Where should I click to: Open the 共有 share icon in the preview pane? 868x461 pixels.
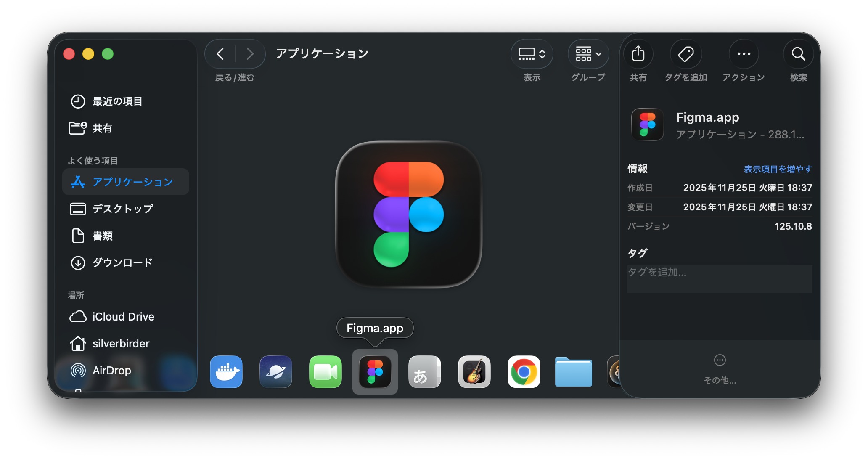(x=638, y=54)
